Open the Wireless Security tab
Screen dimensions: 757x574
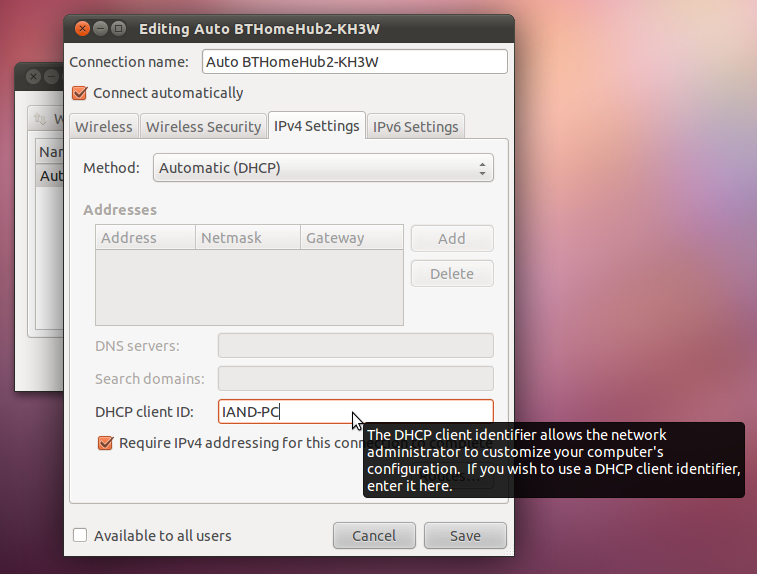[203, 126]
